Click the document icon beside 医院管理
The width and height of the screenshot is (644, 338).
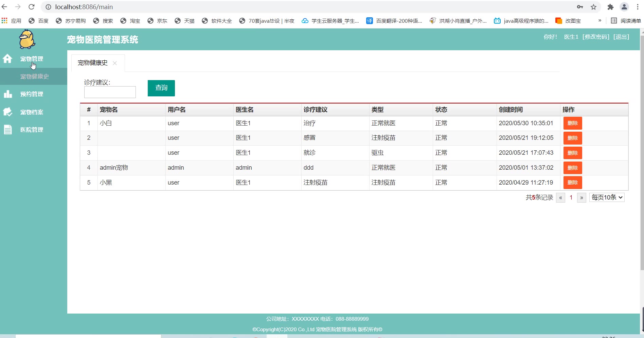pos(8,130)
